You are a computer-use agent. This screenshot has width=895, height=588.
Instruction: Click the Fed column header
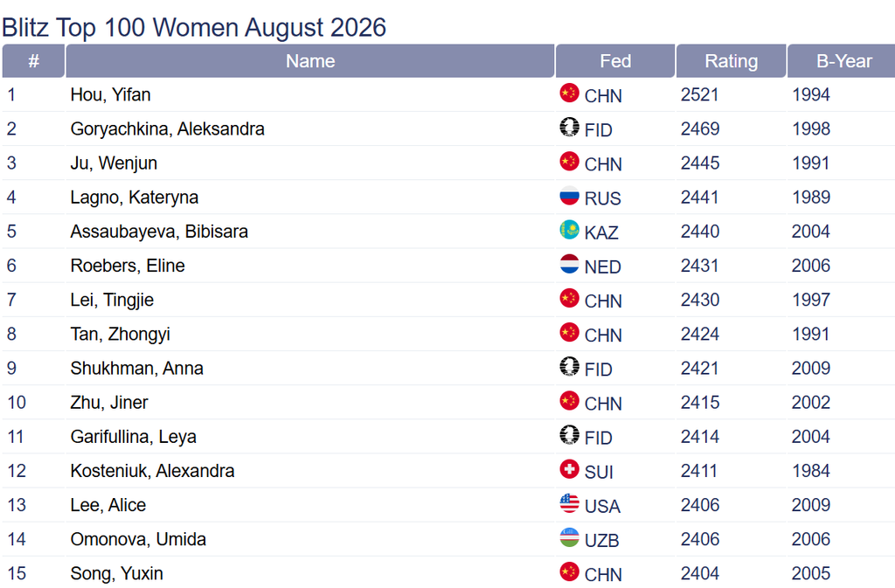(x=615, y=61)
